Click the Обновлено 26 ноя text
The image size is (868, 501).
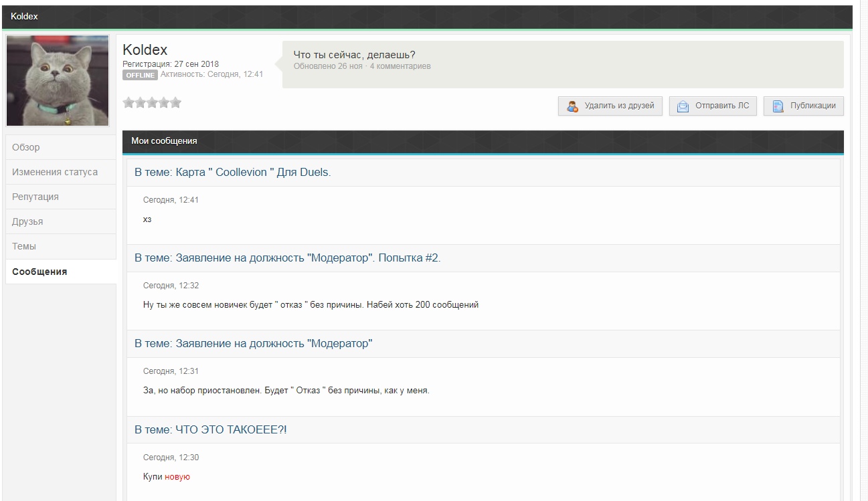pos(328,66)
